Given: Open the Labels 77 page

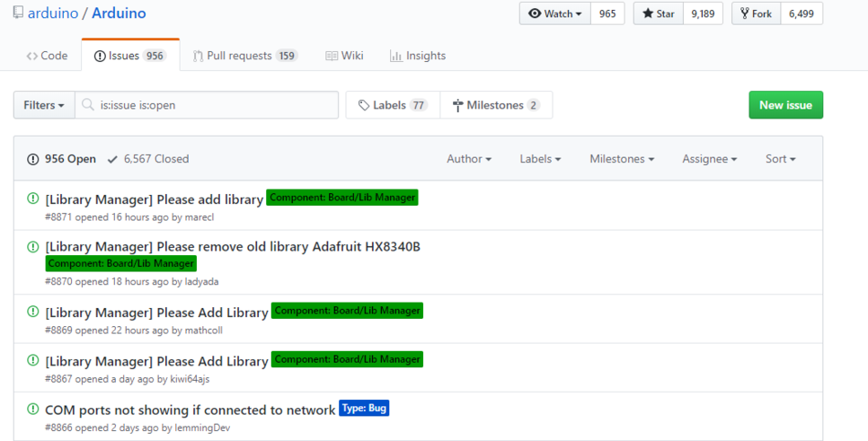Looking at the screenshot, I should coord(393,105).
